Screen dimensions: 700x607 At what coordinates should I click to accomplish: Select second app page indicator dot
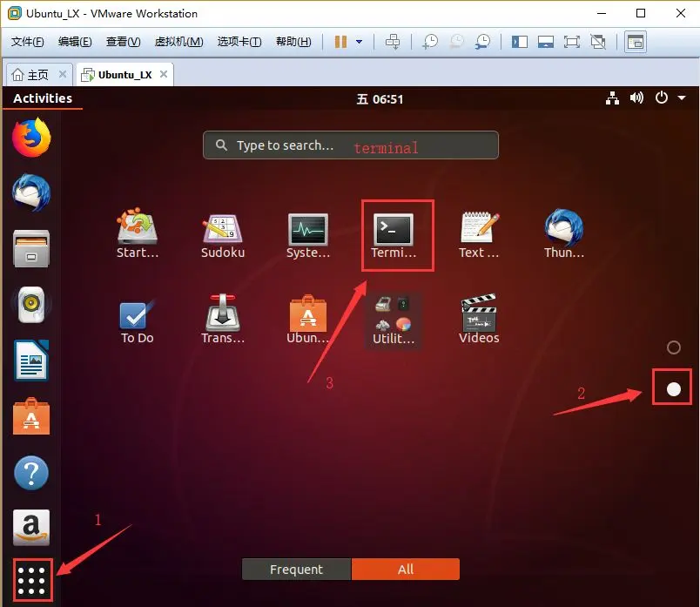coord(673,389)
